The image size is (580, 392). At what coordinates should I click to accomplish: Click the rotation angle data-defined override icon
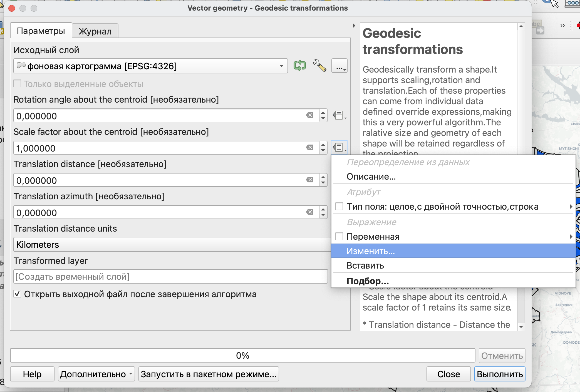(339, 115)
